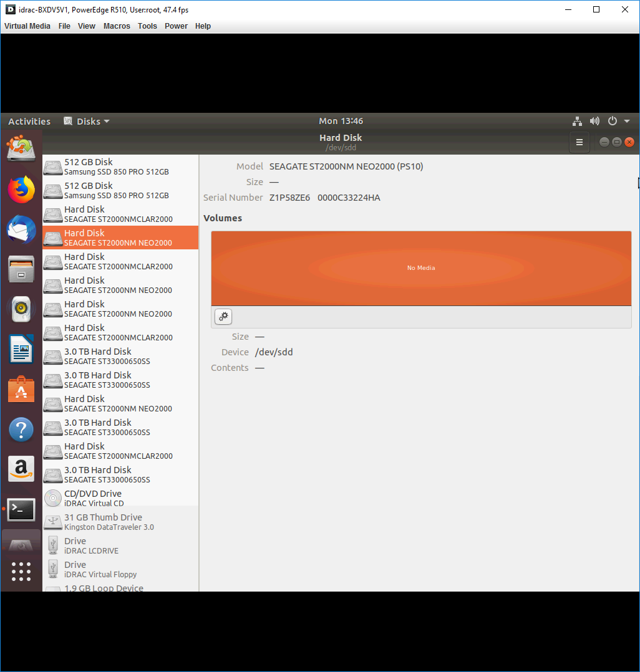Open Ubuntu installer icon in dock
Viewport: 640px width, 672px height.
(21, 148)
